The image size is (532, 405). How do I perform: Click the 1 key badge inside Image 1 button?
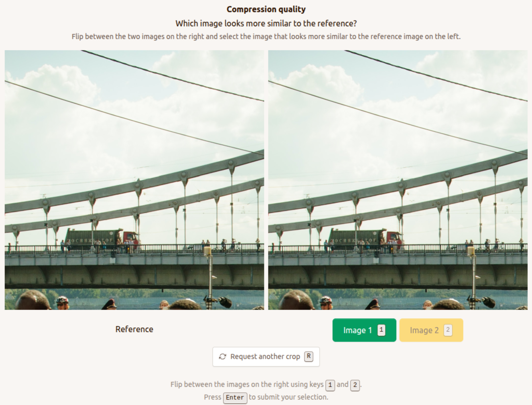[x=381, y=330]
